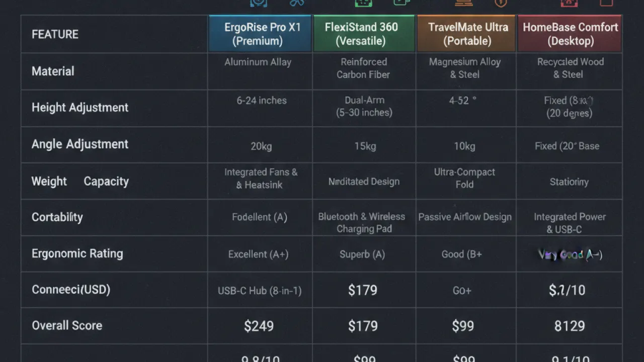Click the Bluetooth & Wireless Charging Pad cell
The height and width of the screenshot is (362, 644).
pyautogui.click(x=362, y=223)
